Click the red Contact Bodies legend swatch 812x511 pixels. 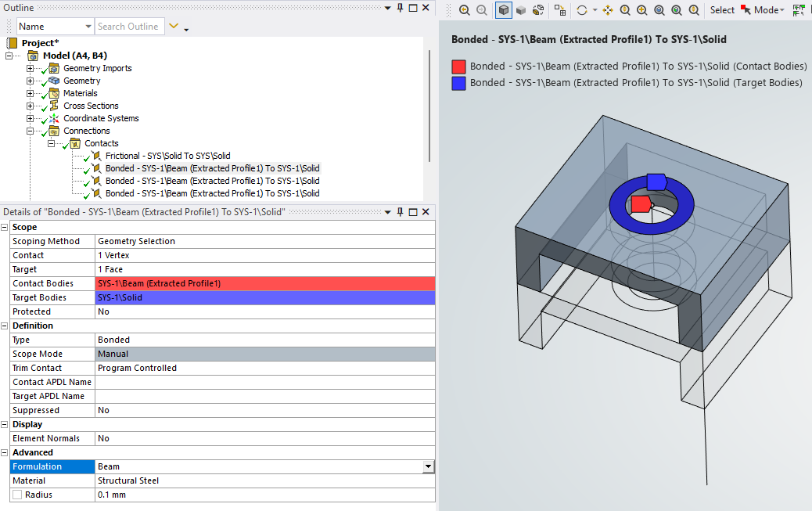[x=459, y=67]
